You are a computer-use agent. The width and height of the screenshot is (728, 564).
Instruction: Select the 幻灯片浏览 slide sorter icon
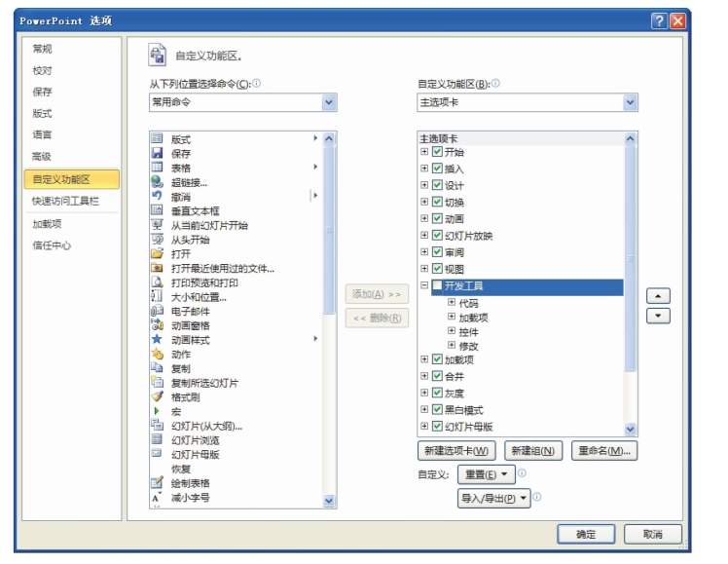(158, 439)
